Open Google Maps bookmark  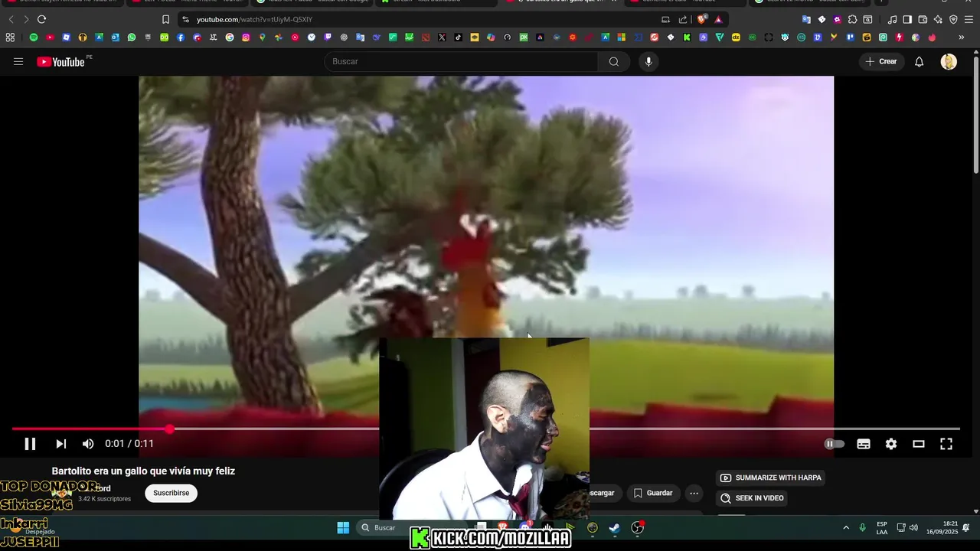[x=262, y=37]
